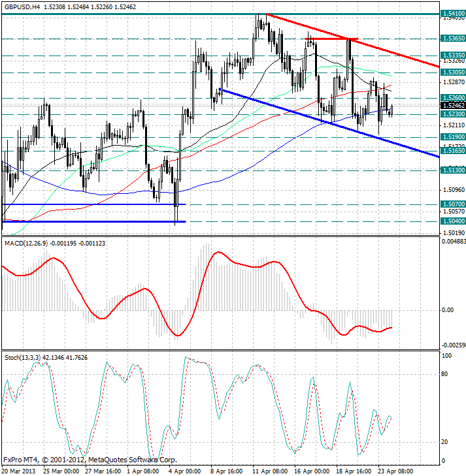
Task: Select the 1.50700 price level label
Action: (x=453, y=204)
